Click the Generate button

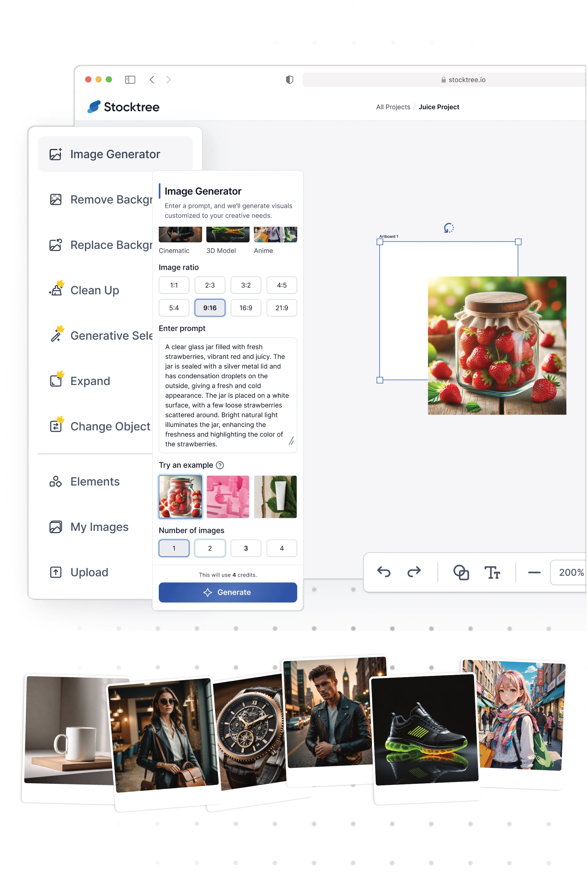coord(227,592)
